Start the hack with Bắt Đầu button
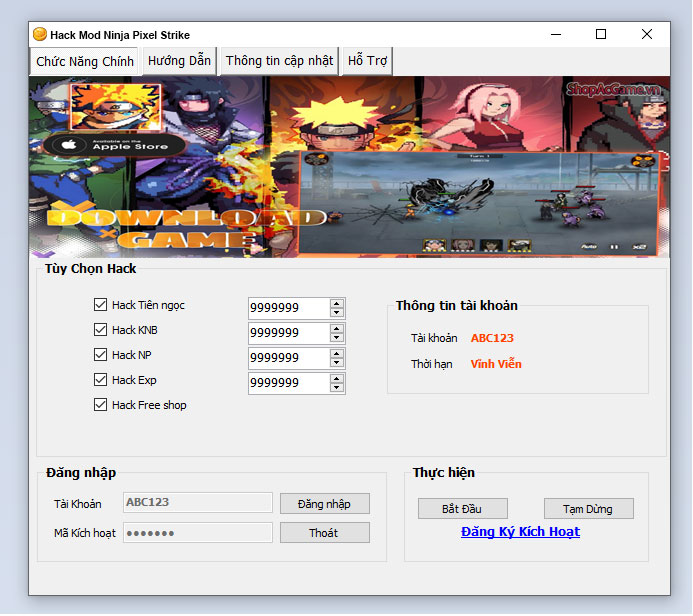 pos(463,509)
